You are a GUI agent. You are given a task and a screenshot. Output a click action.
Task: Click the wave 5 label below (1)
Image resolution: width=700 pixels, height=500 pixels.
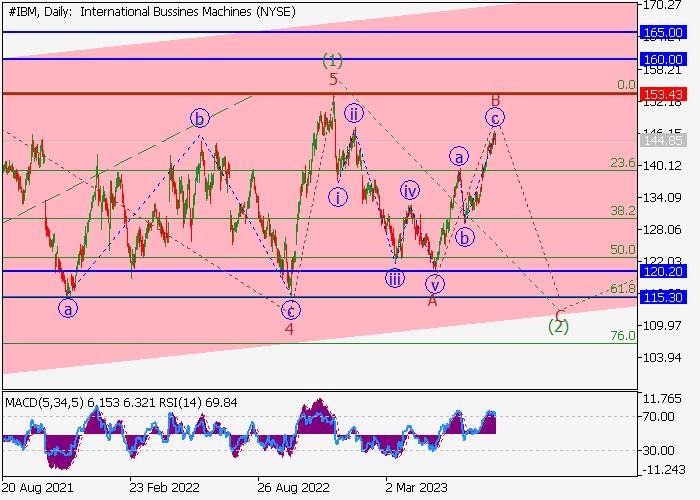pyautogui.click(x=333, y=80)
